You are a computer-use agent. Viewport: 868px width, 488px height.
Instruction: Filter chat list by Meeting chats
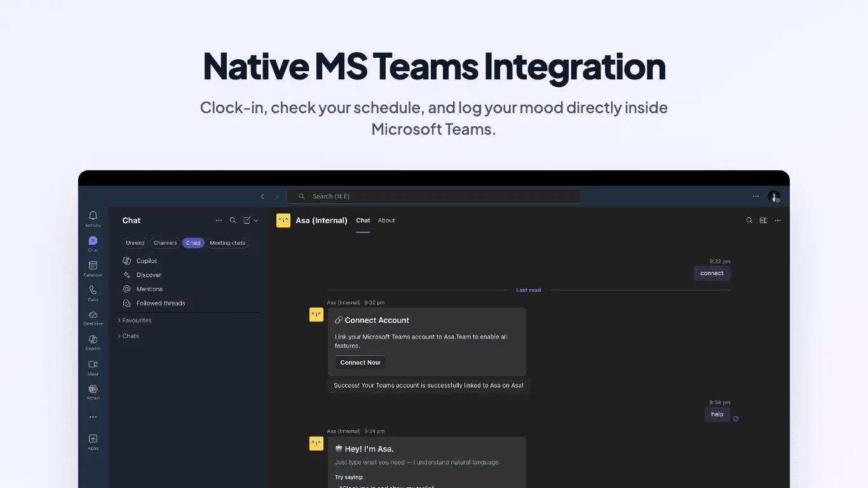[x=227, y=243]
